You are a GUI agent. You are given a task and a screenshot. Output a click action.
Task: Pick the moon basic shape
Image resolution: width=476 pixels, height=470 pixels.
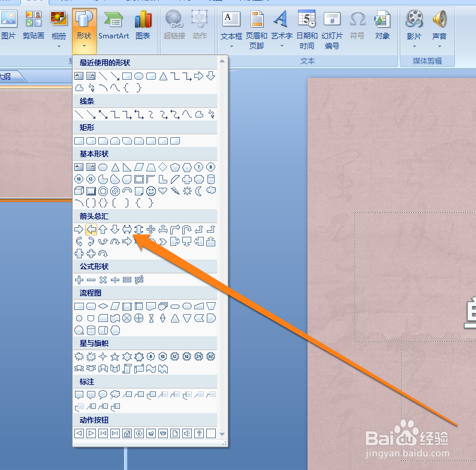point(199,191)
